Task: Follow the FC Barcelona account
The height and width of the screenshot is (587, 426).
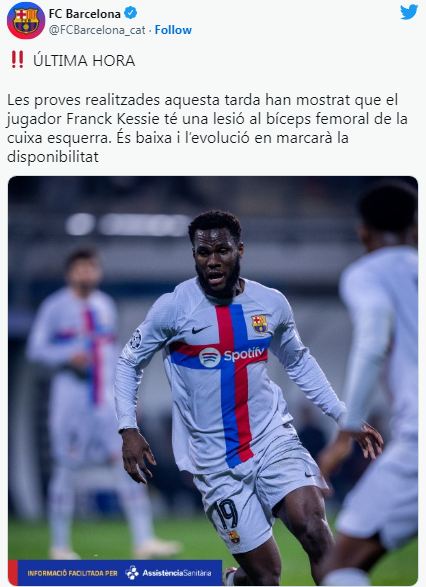Action: 173,30
